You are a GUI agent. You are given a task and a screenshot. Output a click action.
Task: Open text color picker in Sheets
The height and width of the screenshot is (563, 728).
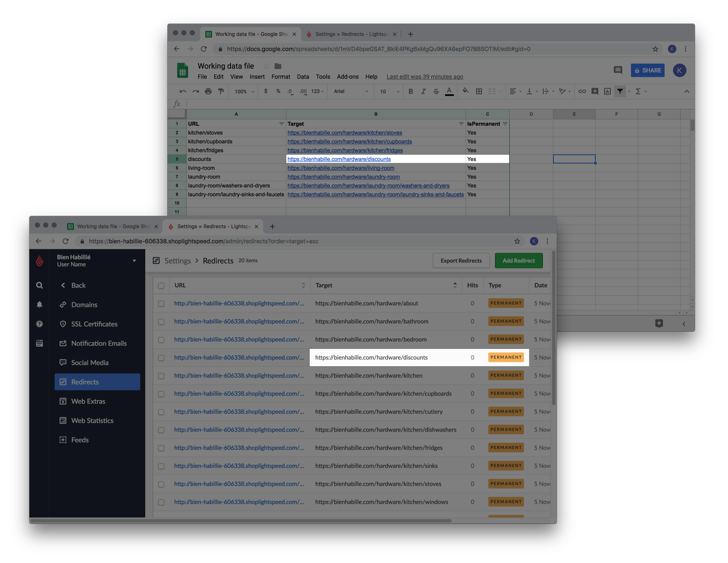(449, 91)
